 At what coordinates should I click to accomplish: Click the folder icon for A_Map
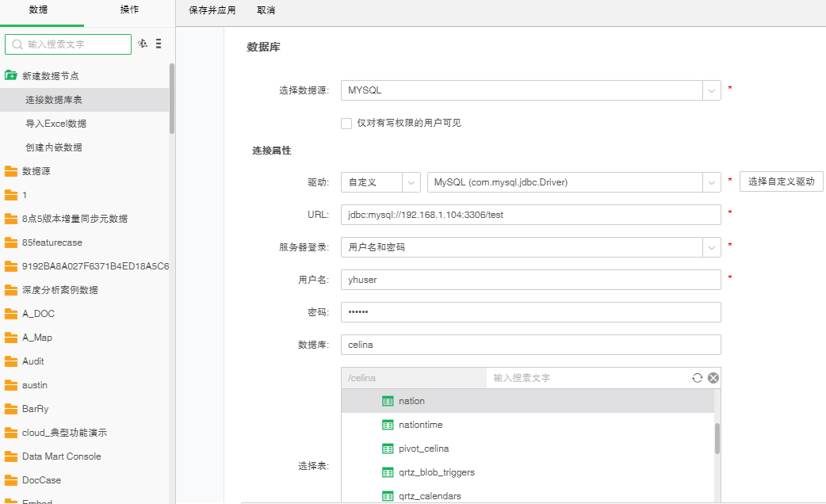click(11, 338)
